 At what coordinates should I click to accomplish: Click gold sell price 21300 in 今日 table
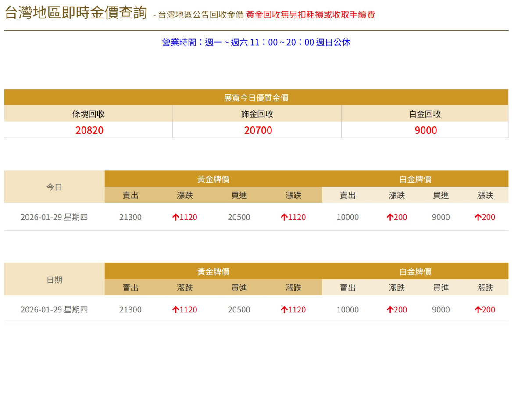coord(130,217)
